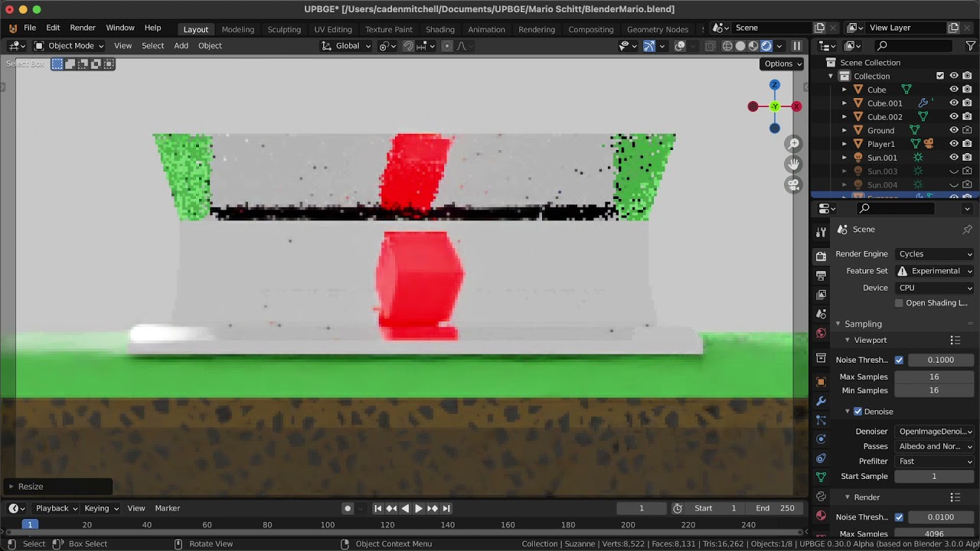Open the Physics properties tab
This screenshot has width=980, height=551.
point(821,439)
